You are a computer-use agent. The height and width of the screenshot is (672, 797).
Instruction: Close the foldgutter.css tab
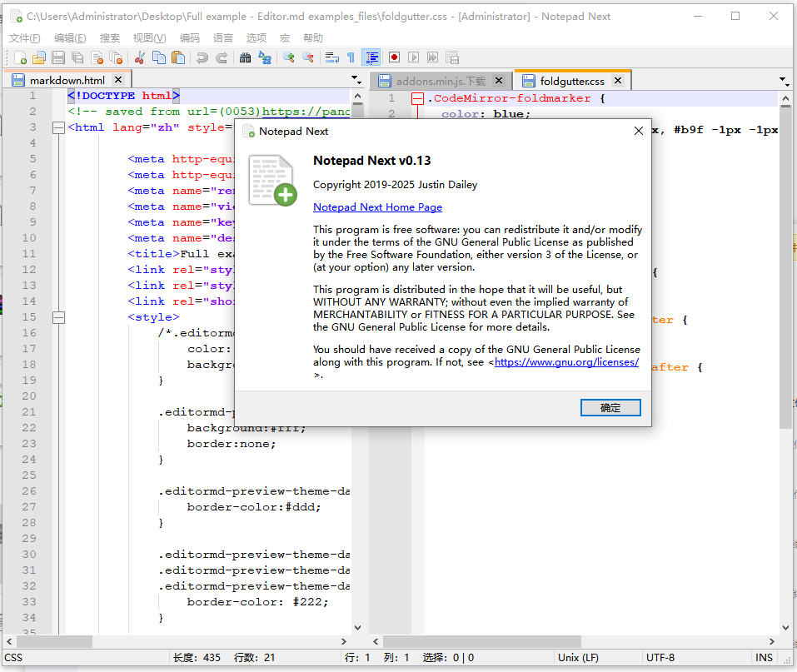pyautogui.click(x=619, y=81)
